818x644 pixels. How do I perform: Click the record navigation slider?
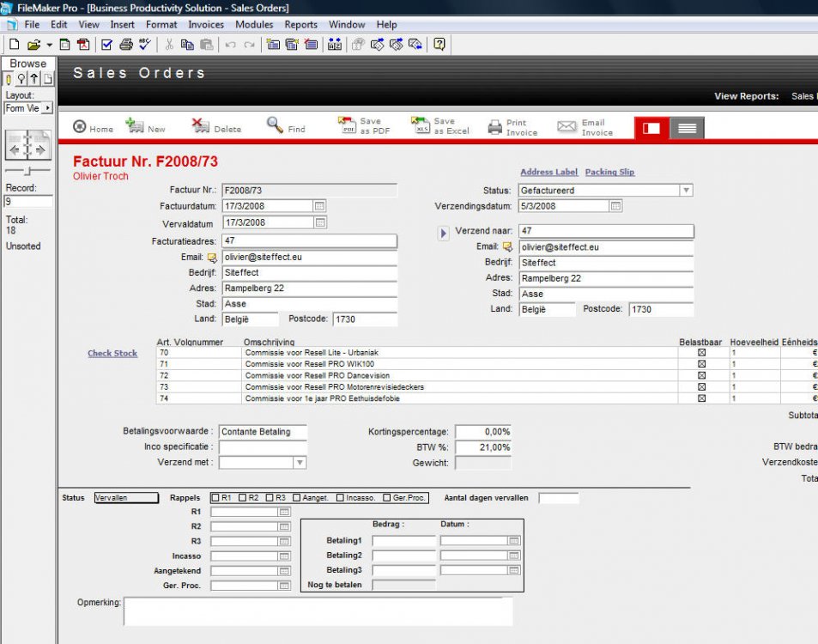[x=28, y=171]
